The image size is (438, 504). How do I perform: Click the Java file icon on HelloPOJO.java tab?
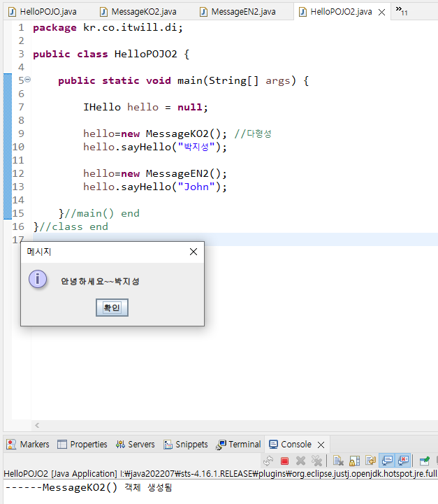coord(12,12)
